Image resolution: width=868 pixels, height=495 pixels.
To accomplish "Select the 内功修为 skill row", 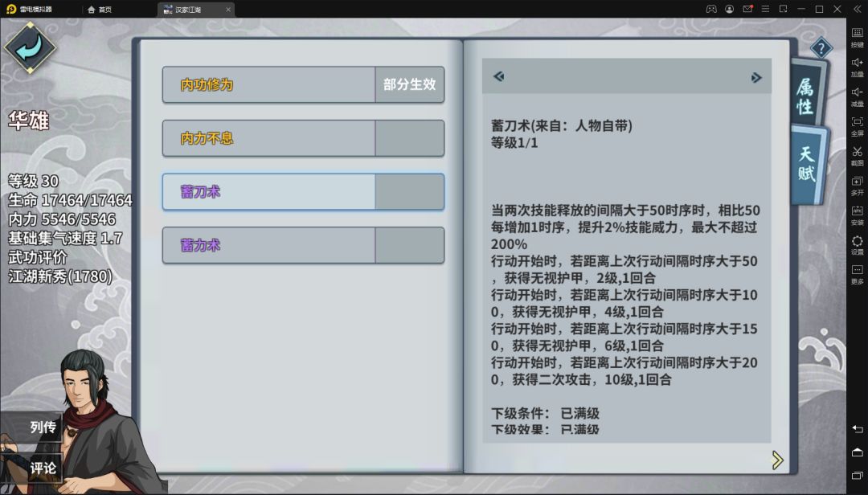I will pos(303,84).
